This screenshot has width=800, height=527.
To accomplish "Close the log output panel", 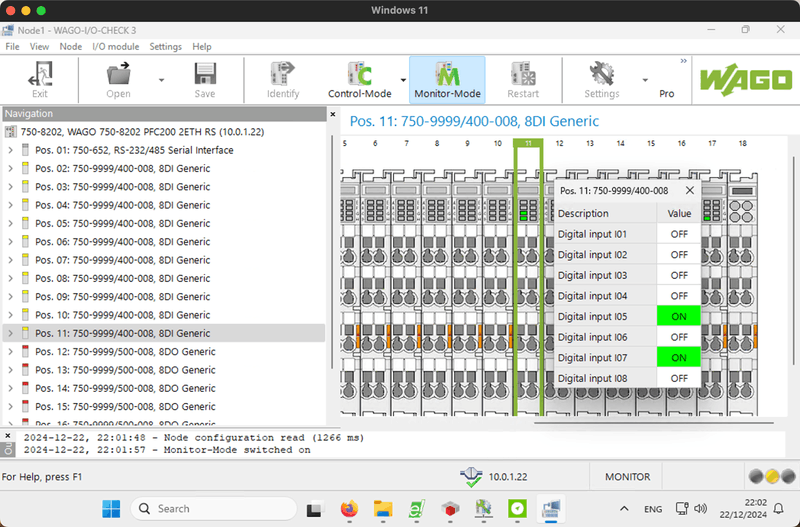I will tap(8, 436).
